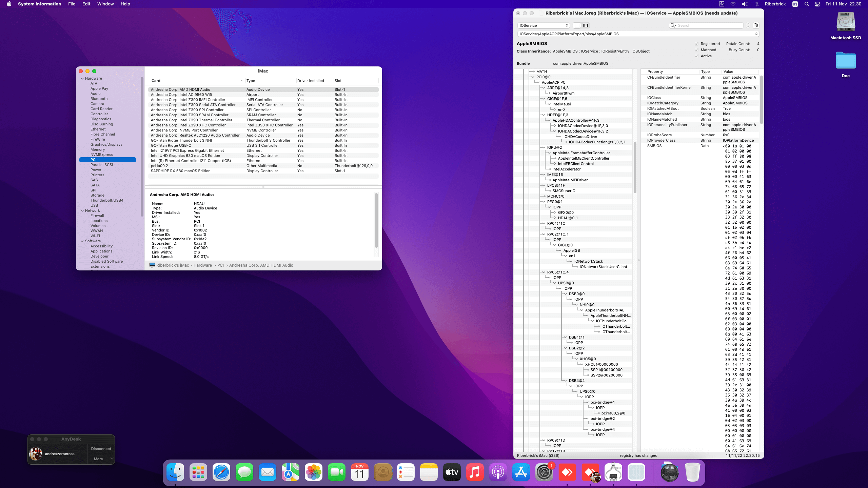Collapse the Hardware section in System Information
868x488 pixels.
point(82,78)
